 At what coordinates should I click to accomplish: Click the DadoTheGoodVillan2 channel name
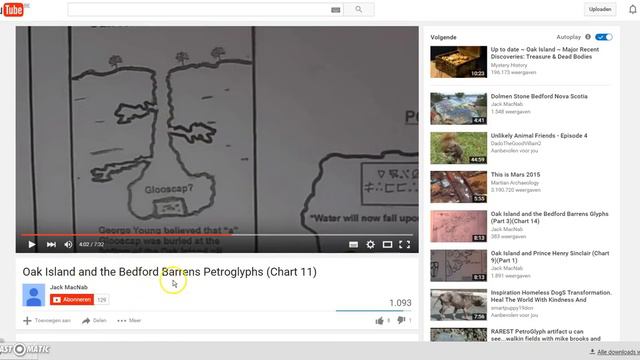point(516,144)
